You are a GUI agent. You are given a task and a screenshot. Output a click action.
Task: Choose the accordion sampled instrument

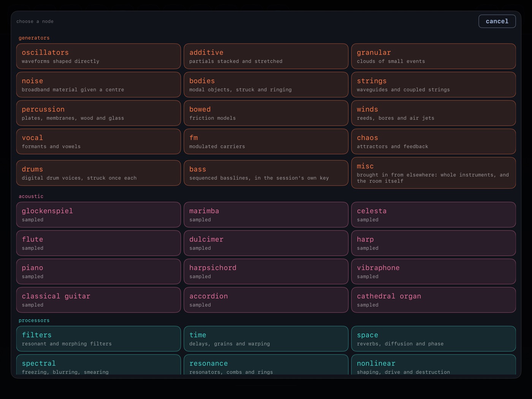[266, 300]
